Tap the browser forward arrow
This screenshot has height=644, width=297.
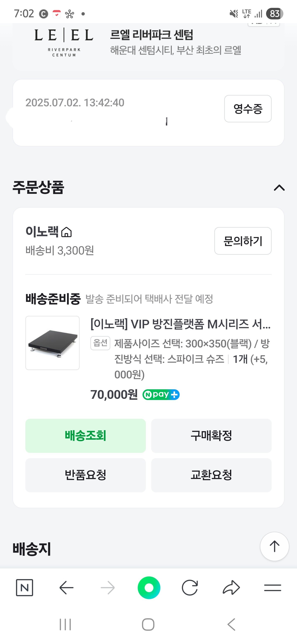(x=108, y=587)
